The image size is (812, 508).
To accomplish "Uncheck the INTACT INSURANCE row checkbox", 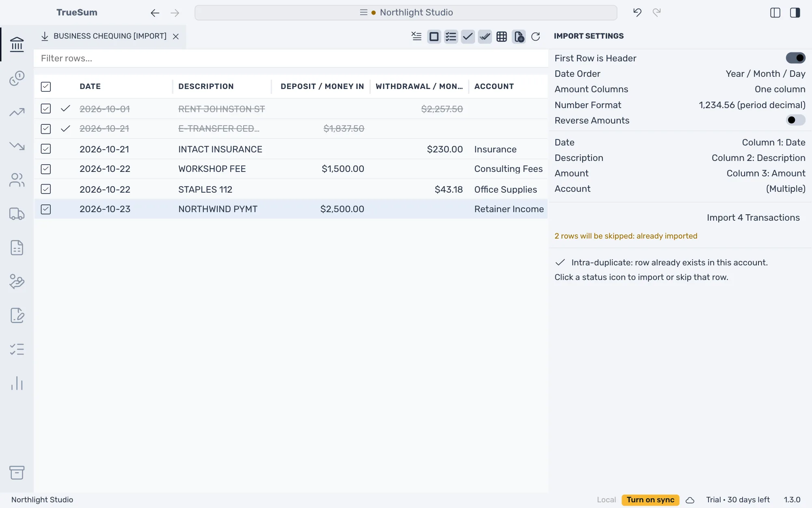I will pos(46,149).
